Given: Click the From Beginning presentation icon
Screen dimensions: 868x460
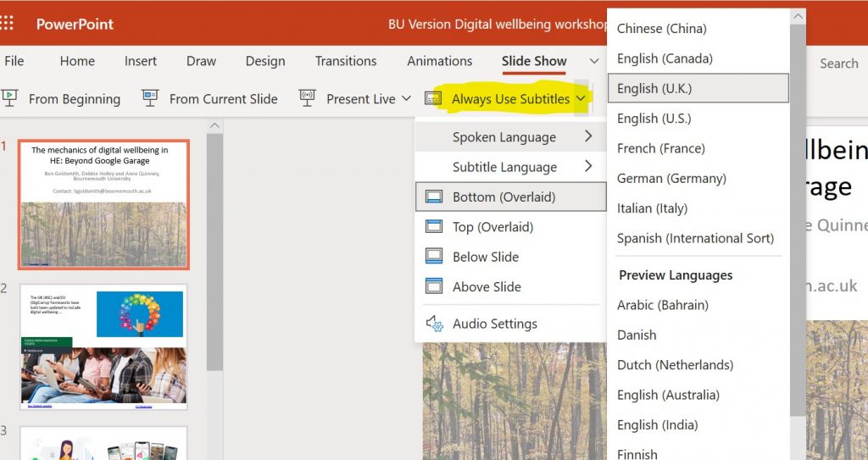Looking at the screenshot, I should (10, 98).
